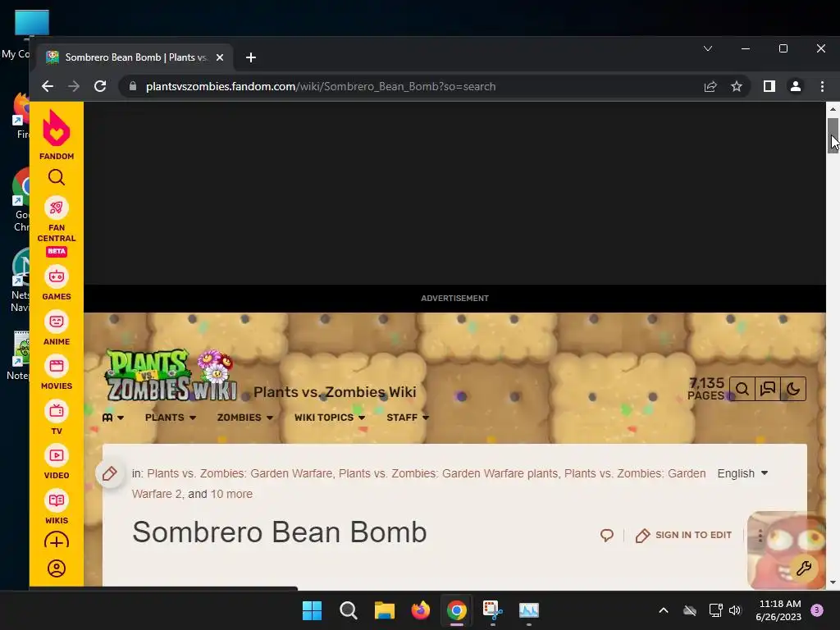View site info via the padlock icon
Viewport: 840px width, 630px height.
coord(133,86)
